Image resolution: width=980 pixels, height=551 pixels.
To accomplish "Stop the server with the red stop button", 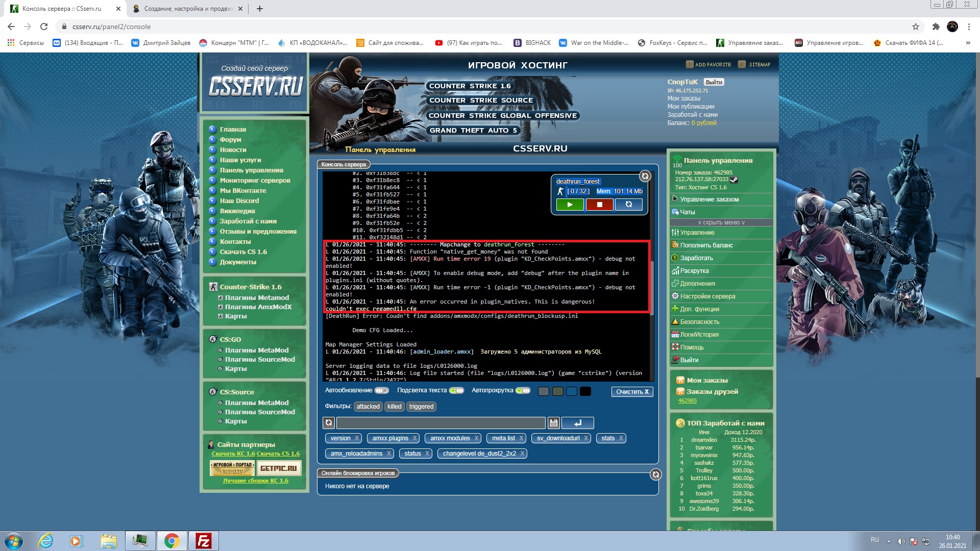I will pos(600,205).
